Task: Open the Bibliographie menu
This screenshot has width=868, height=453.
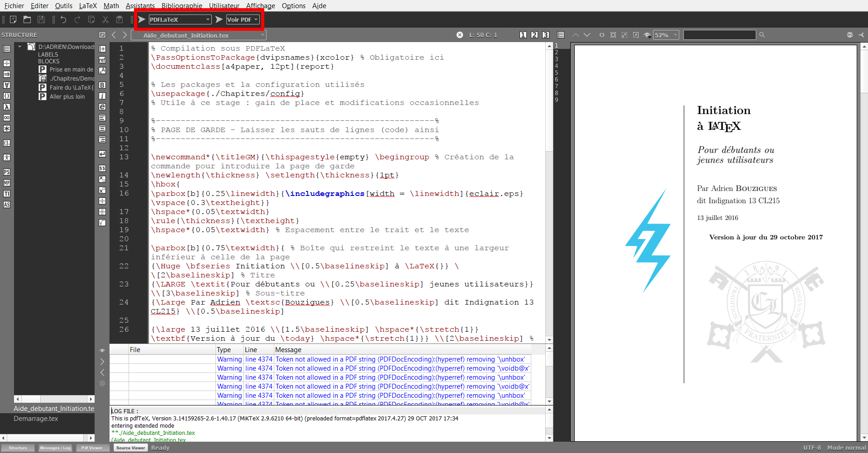Action: click(182, 5)
